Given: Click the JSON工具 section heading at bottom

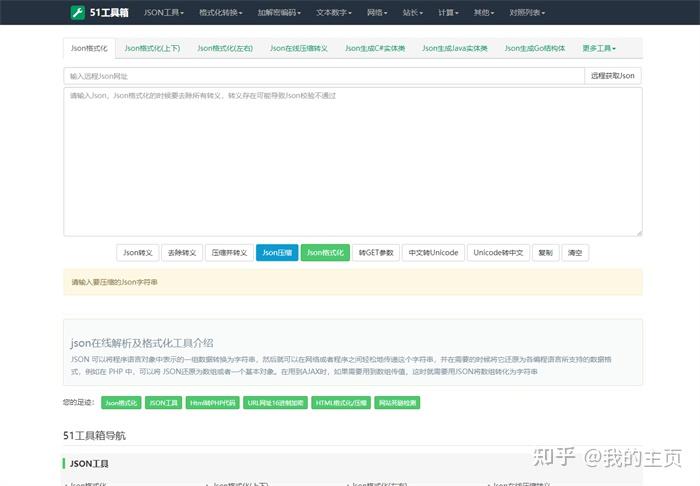Looking at the screenshot, I should tap(89, 464).
